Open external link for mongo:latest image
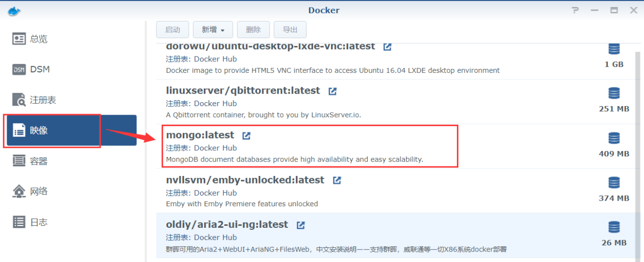This screenshot has width=644, height=262. point(247,135)
